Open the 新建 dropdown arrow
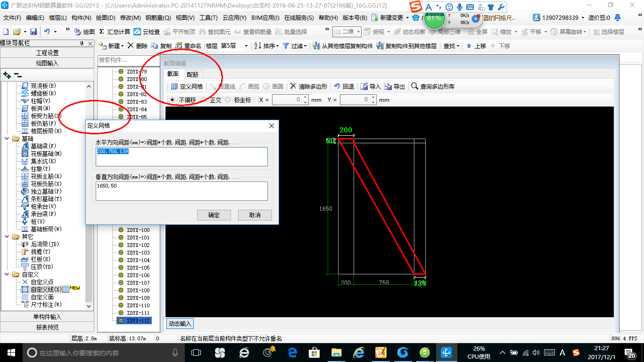Screen dimensions: 644x362 tap(122, 46)
